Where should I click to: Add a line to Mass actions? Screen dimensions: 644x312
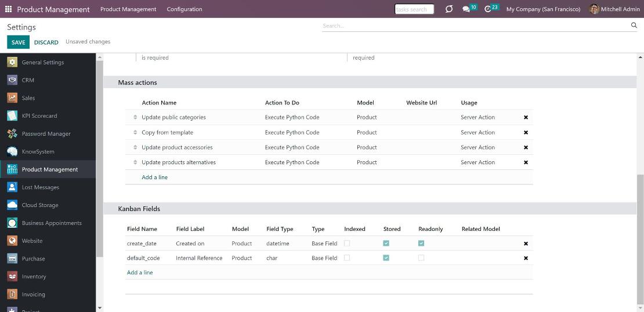[154, 177]
